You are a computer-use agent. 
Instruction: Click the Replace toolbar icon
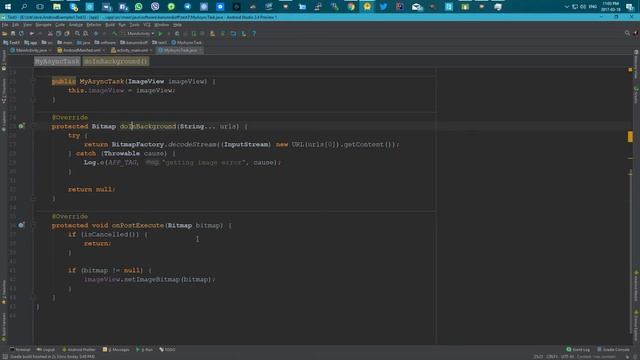[86, 33]
